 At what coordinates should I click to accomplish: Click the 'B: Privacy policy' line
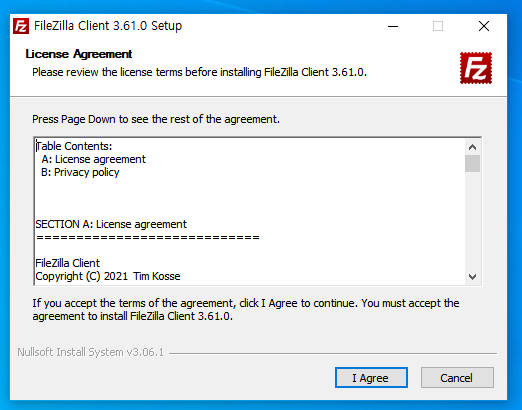coord(80,172)
